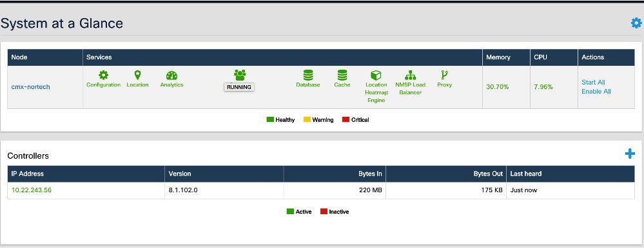
Task: Click the Start All action
Action: [x=594, y=82]
